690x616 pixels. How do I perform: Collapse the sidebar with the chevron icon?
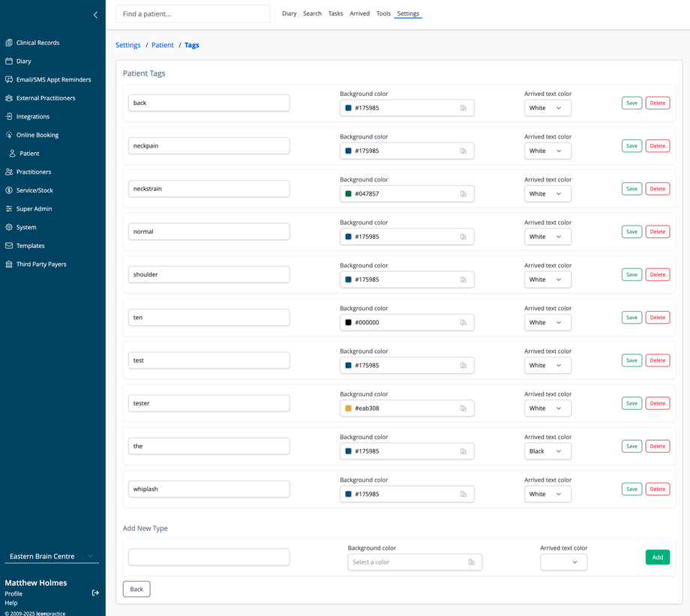coord(95,14)
